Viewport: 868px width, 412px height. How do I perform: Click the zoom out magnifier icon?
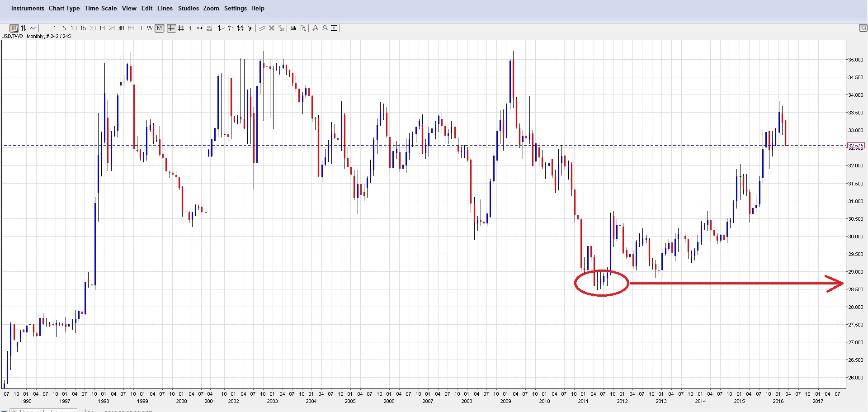point(325,28)
